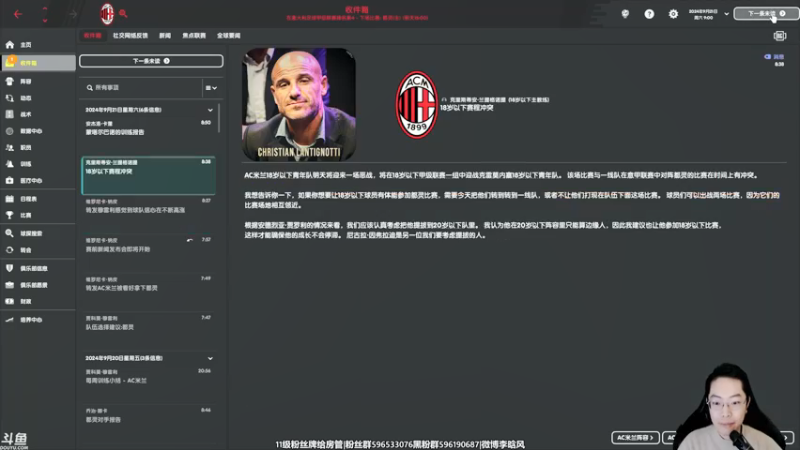Open Staff (职员) in the sidebar
Viewport: 800px width, 450px height.
coord(38,147)
